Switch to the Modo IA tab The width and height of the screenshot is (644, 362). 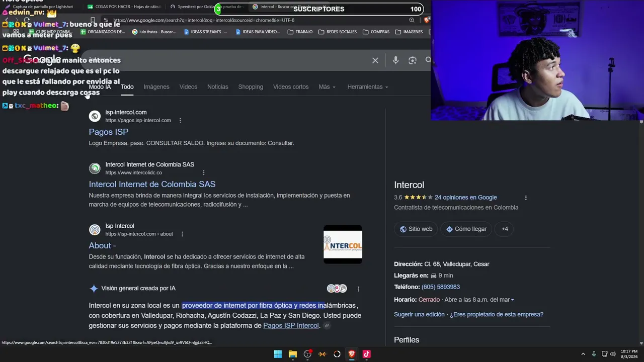[100, 87]
